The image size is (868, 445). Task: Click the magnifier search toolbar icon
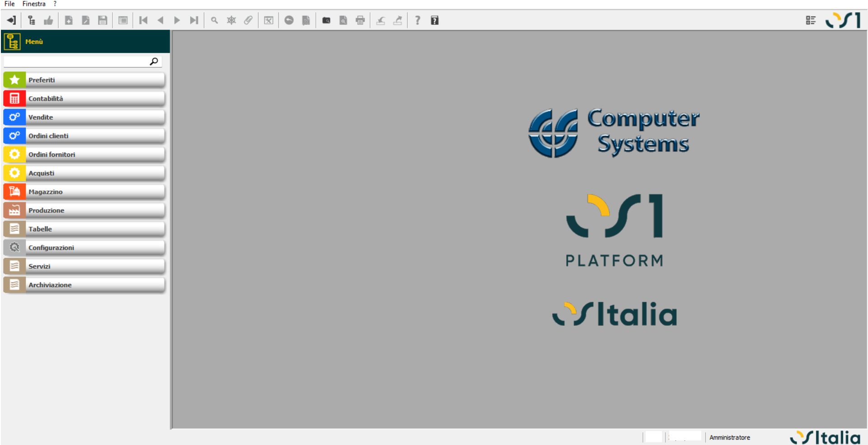215,20
